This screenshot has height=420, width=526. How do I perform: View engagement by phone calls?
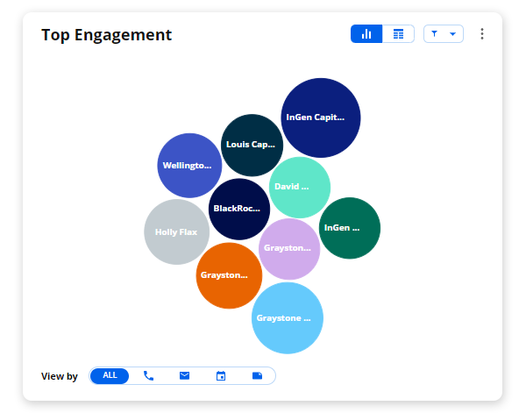[x=148, y=375]
